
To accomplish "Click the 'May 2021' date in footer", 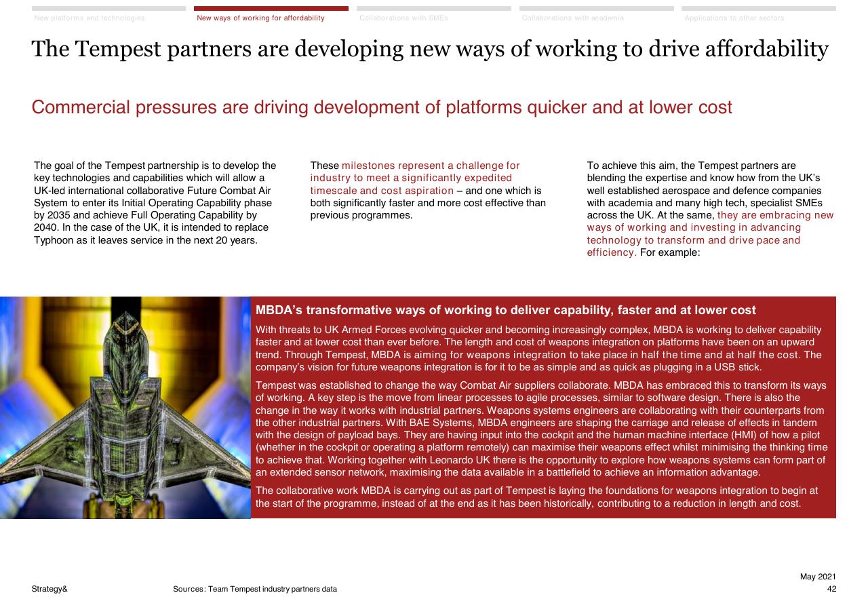I will (x=818, y=577).
